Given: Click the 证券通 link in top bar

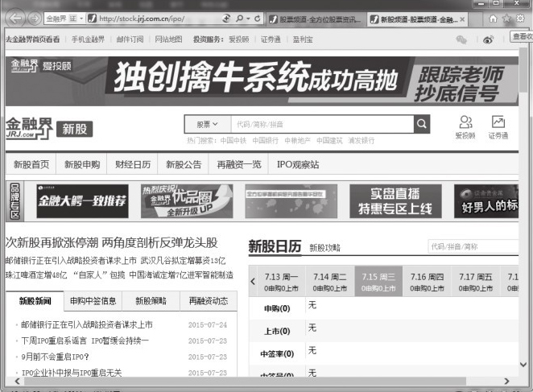Looking at the screenshot, I should tap(271, 39).
